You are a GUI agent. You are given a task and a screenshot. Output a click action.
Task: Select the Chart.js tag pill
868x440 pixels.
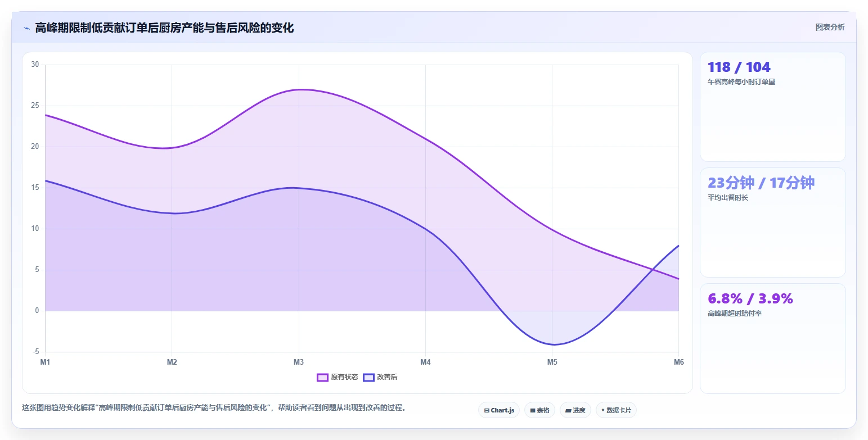pyautogui.click(x=499, y=410)
